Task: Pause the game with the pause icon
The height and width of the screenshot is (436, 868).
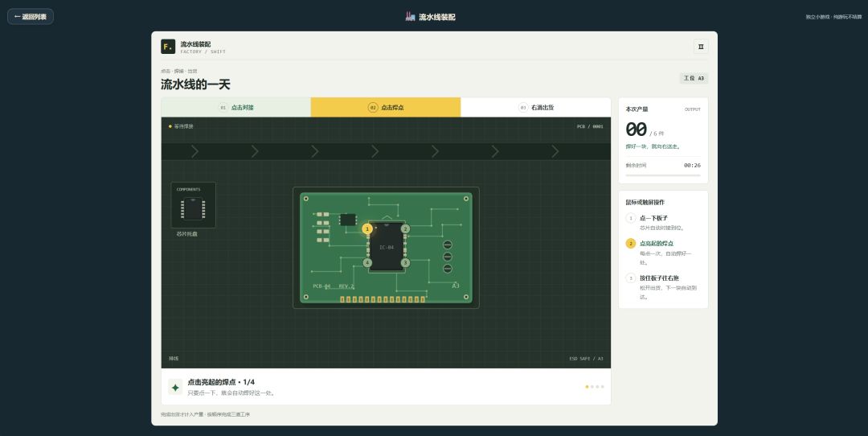Action: [701, 47]
